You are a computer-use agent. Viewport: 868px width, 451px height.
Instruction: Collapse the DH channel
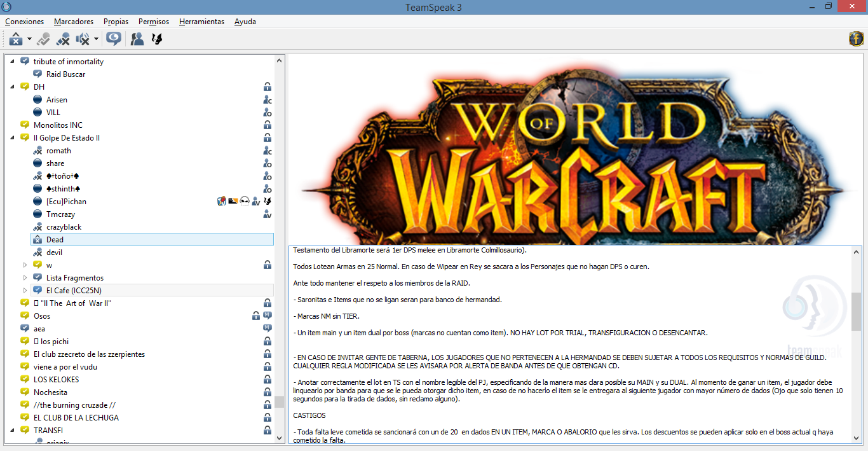(12, 87)
